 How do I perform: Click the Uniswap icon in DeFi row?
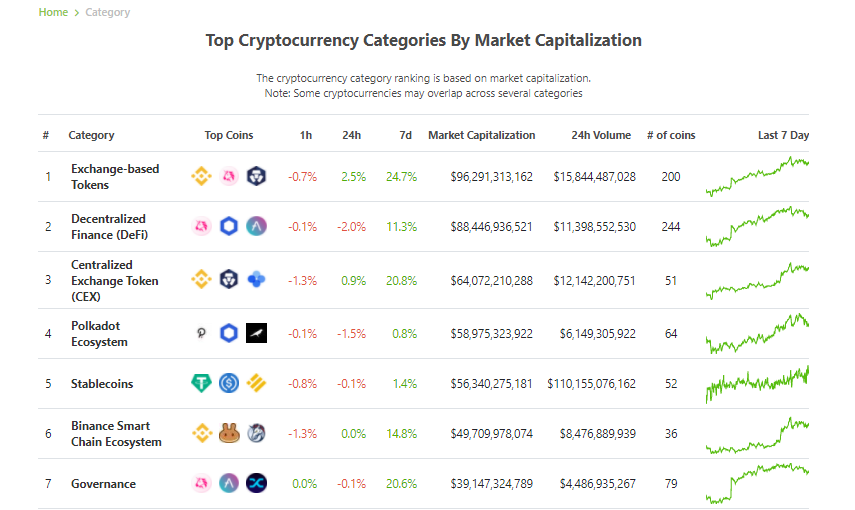[x=201, y=226]
